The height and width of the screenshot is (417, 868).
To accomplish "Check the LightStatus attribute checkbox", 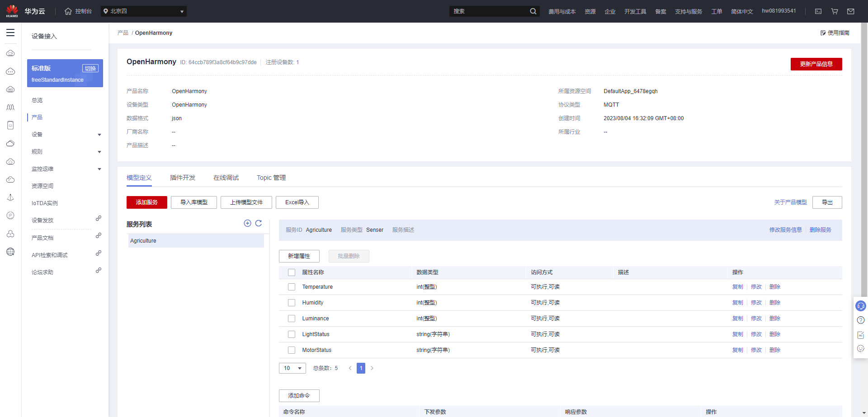I will pyautogui.click(x=292, y=334).
